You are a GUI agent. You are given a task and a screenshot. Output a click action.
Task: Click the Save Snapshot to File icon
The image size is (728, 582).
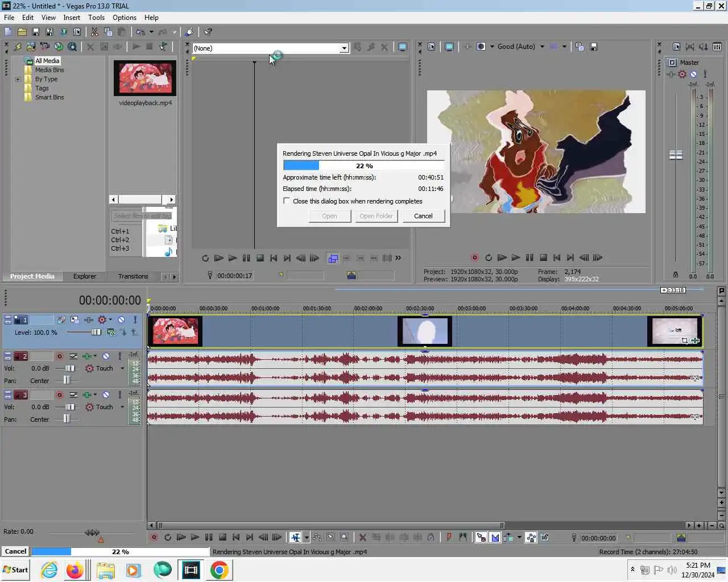pos(593,47)
